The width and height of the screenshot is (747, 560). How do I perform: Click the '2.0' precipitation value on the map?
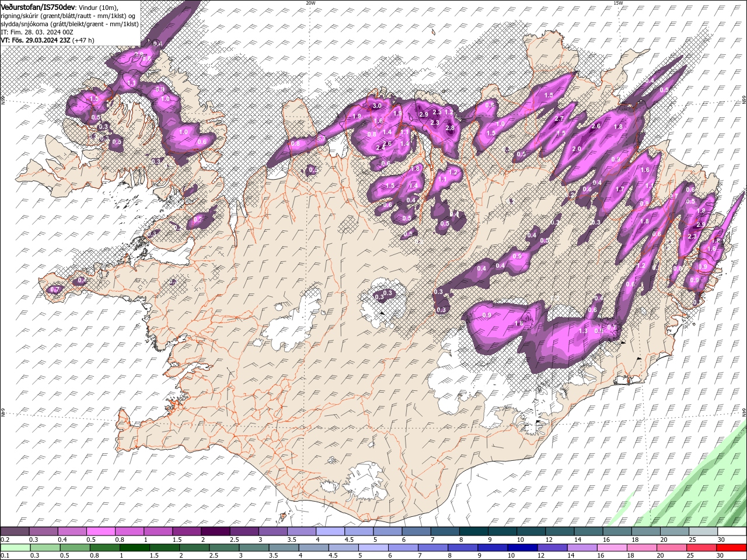pyautogui.click(x=577, y=149)
